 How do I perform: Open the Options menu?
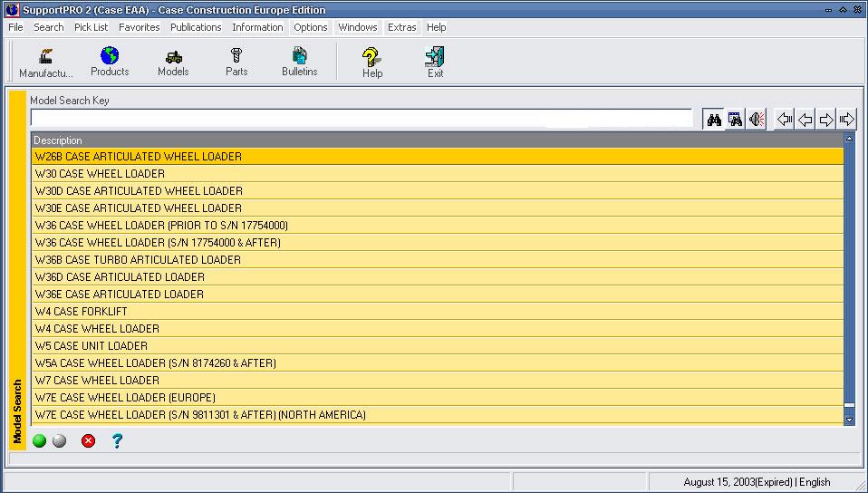(311, 27)
